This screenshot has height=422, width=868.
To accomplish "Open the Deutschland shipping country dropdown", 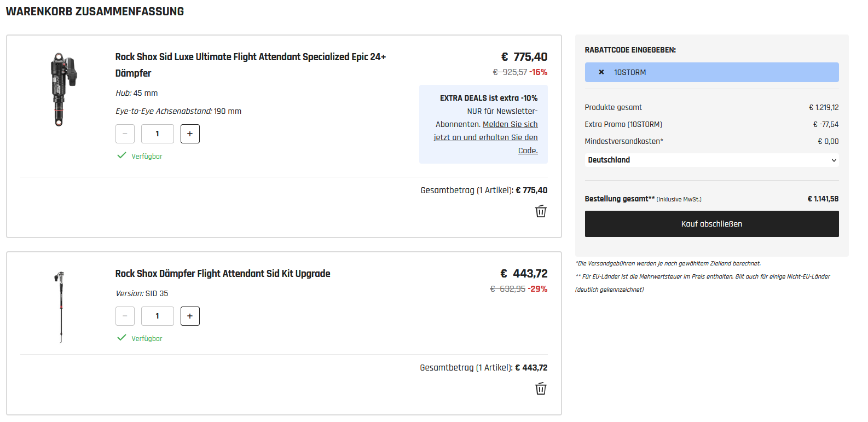I will [x=711, y=160].
